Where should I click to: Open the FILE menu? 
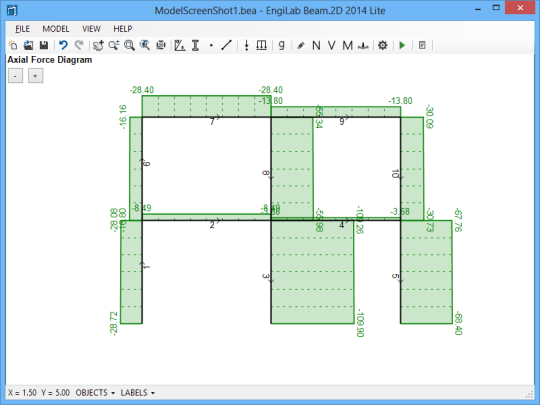point(22,29)
